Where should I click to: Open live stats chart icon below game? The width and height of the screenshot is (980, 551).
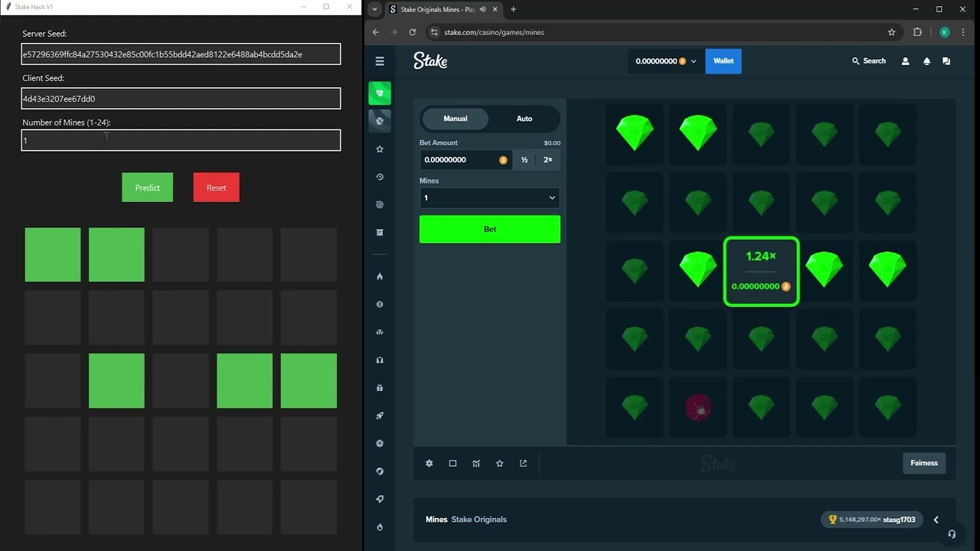[x=476, y=463]
